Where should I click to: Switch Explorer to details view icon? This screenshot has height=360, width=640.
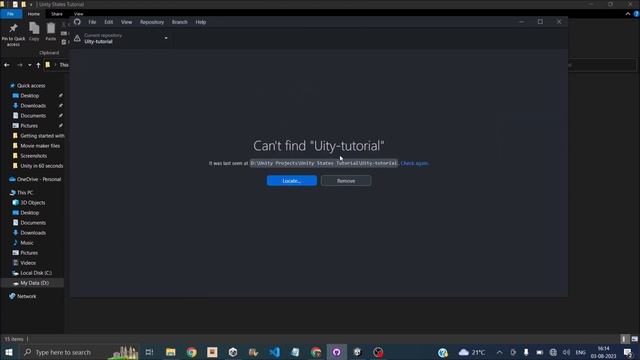tap(624, 339)
